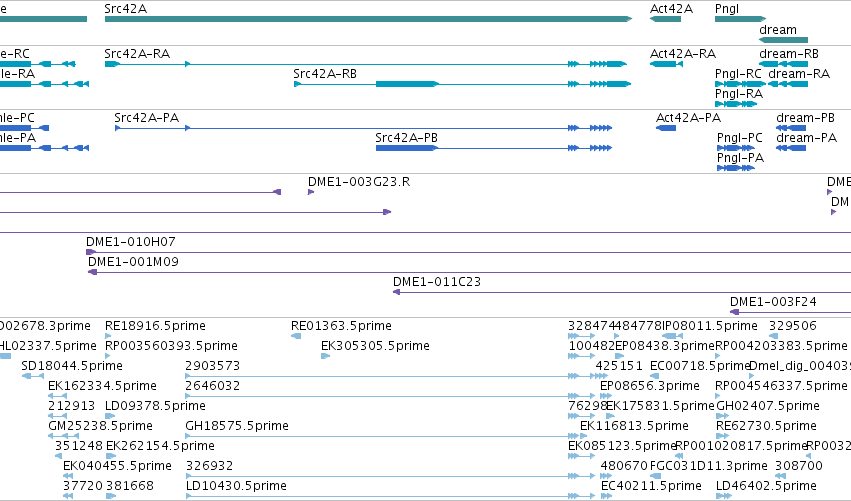The image size is (851, 501).
Task: Select the RP004203383.5prime EST label
Action: coord(781,346)
